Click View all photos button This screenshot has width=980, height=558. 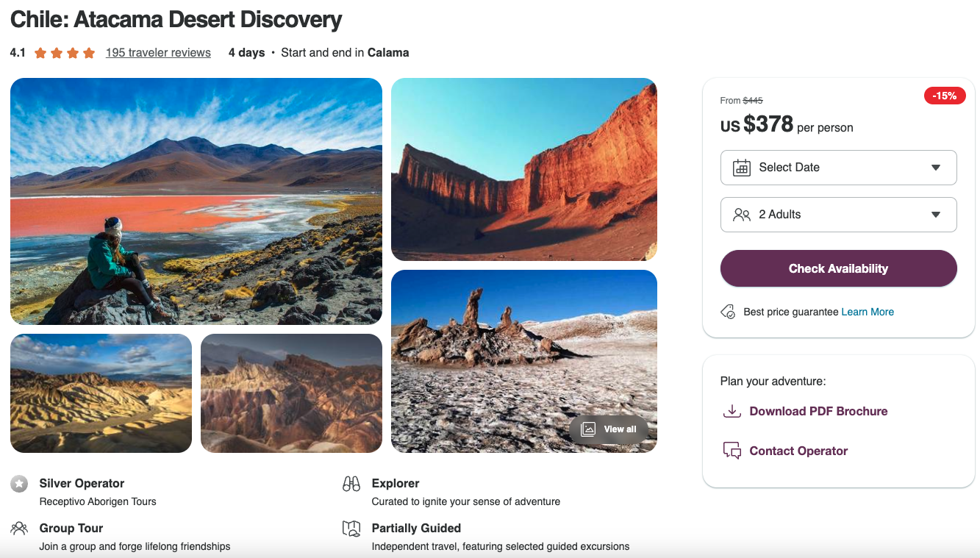(x=609, y=429)
